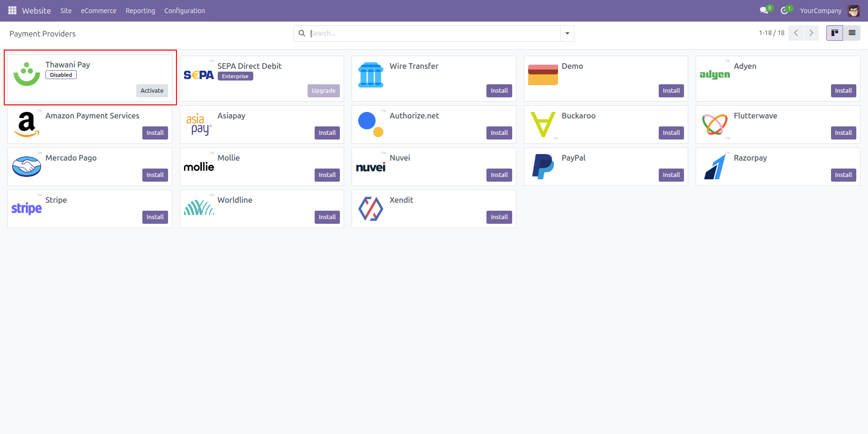Viewport: 868px width, 434px height.
Task: Click the Worldline logo
Action: click(x=199, y=207)
